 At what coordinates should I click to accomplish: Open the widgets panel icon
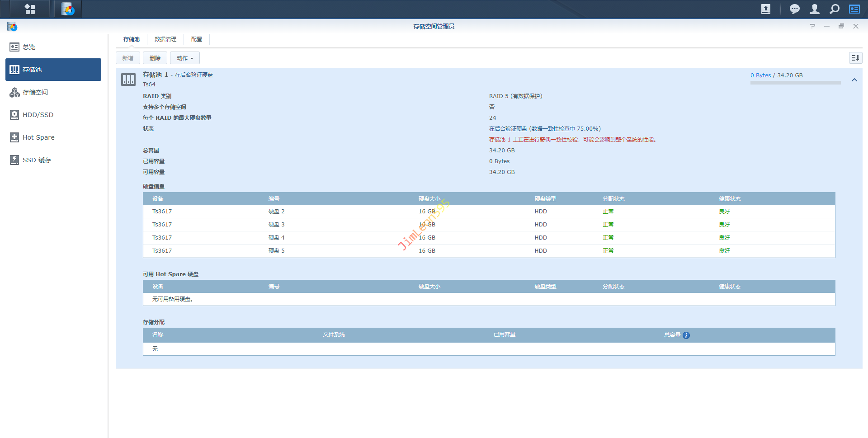[x=854, y=9]
